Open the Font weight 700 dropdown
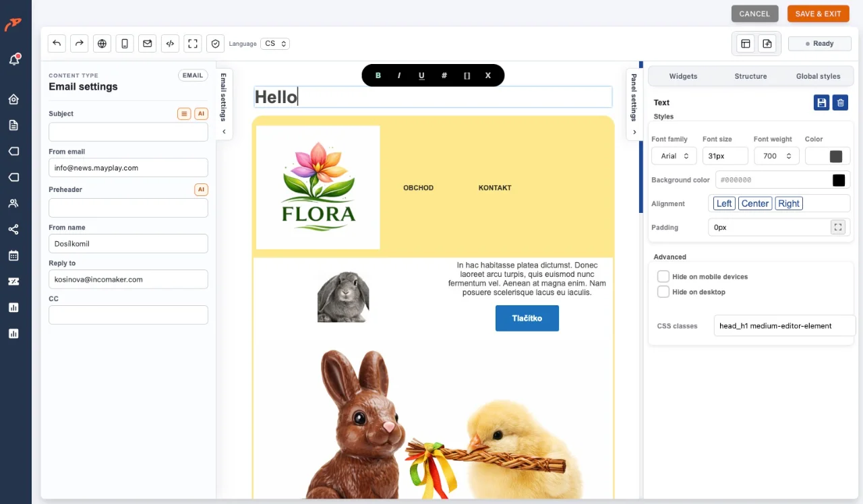Image resolution: width=863 pixels, height=504 pixels. [777, 156]
